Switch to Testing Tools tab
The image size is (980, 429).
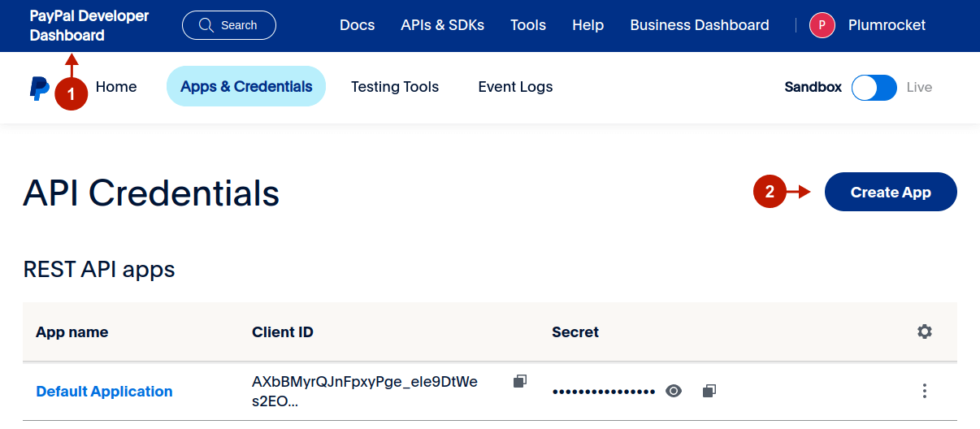coord(395,87)
